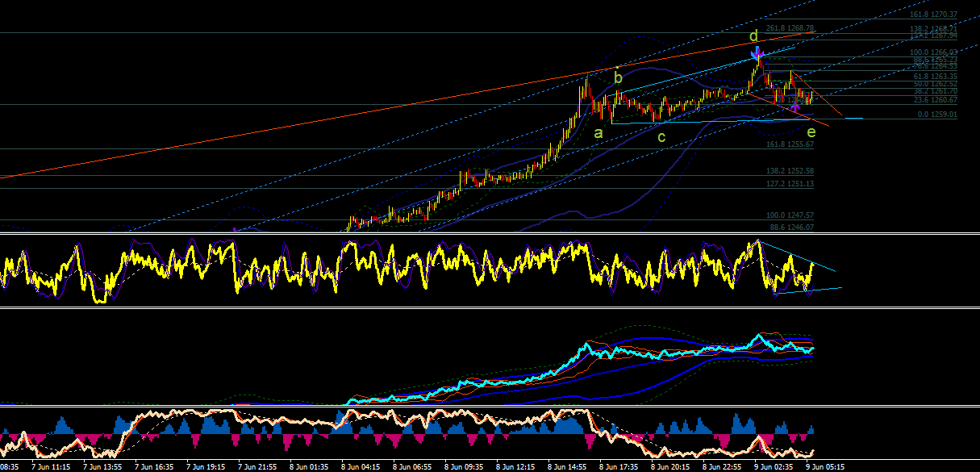This screenshot has height=472, width=980.
Task: Select the wave label "d" at the top
Action: [753, 36]
